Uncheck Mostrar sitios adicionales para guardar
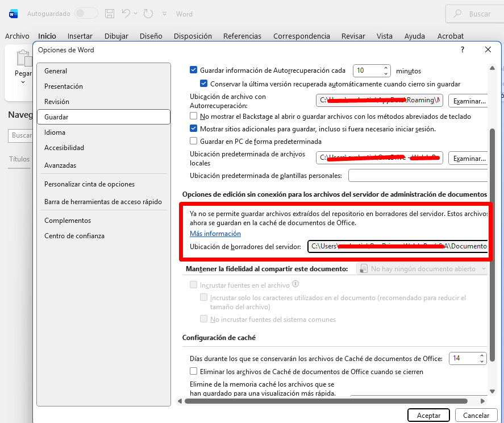 [193, 128]
